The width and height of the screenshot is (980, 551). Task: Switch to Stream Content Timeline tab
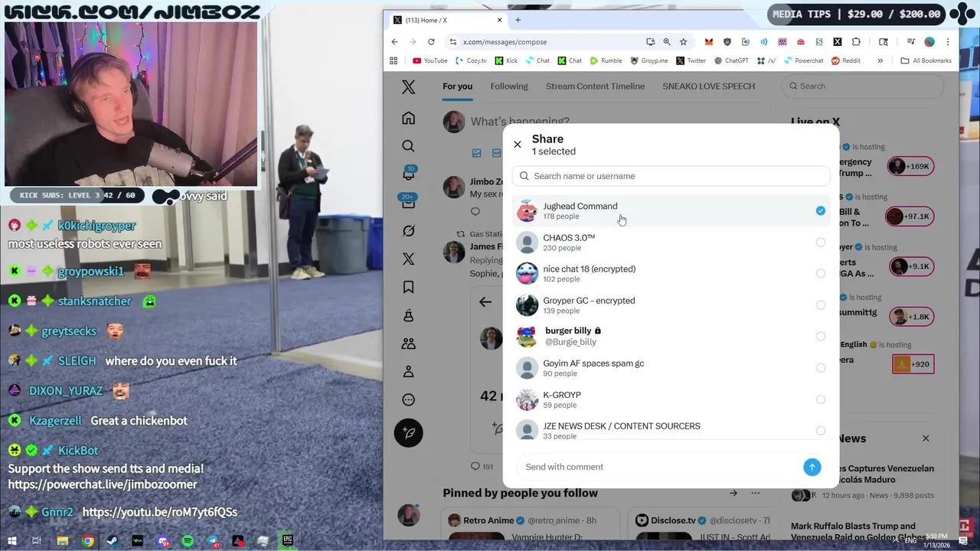click(595, 86)
